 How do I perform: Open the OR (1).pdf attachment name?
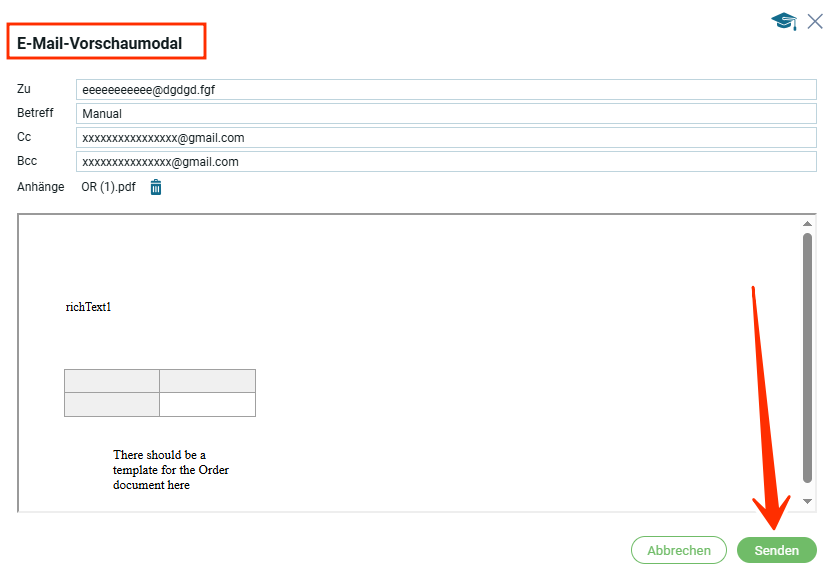click(x=108, y=187)
